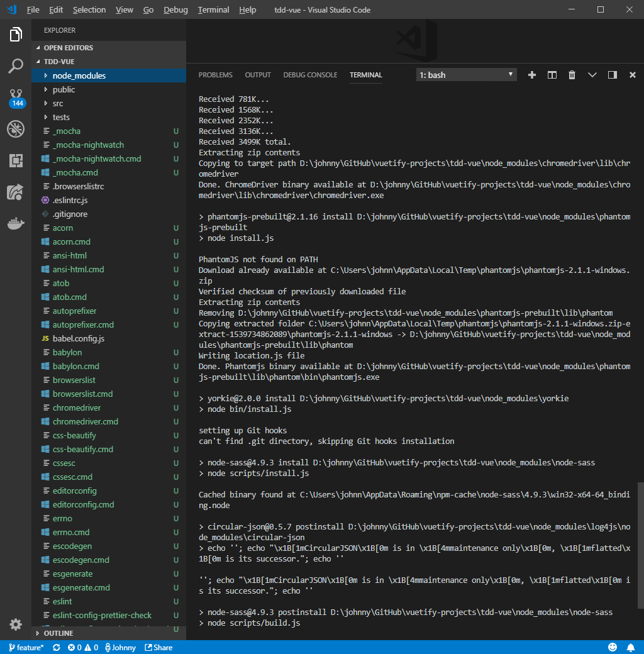The height and width of the screenshot is (654, 644).
Task: Open the File menu
Action: pos(33,9)
